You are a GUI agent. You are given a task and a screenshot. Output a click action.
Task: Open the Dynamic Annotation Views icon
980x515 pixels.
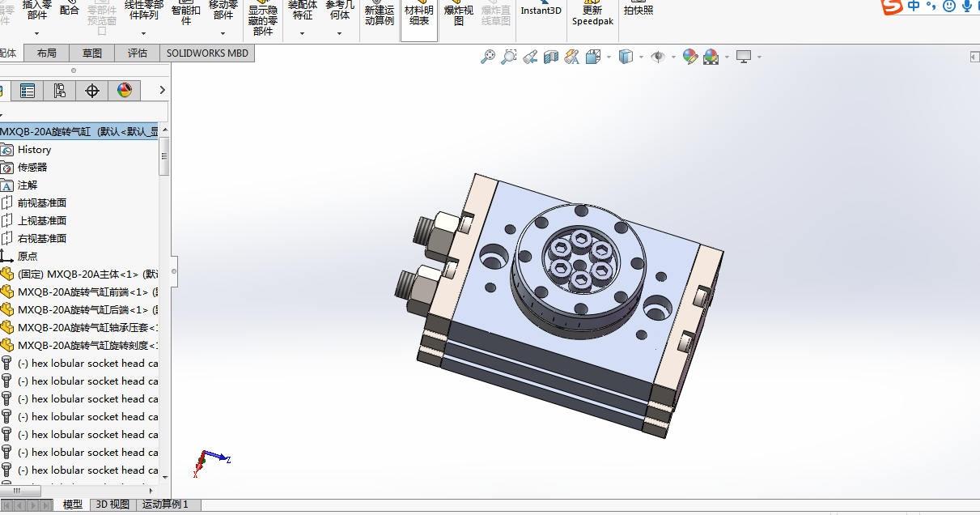572,57
